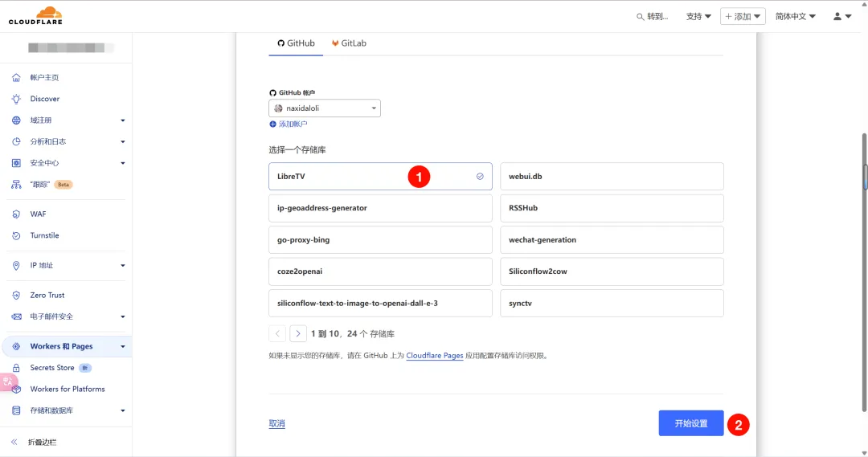Open account home icon in sidebar
The width and height of the screenshot is (868, 457).
[x=16, y=77]
